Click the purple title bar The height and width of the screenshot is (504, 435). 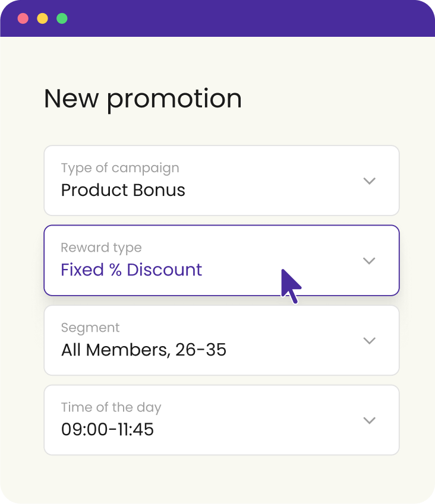click(x=238, y=18)
